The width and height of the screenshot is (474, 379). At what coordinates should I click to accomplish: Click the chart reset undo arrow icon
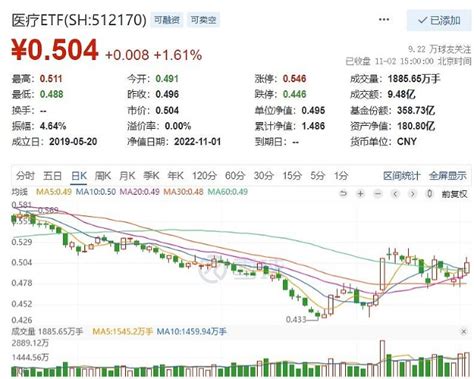[343, 193]
